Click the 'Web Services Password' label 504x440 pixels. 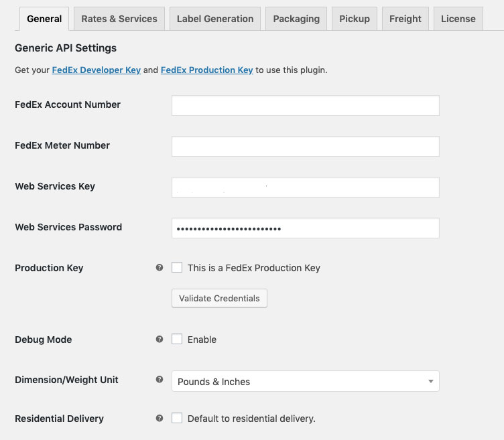point(68,227)
